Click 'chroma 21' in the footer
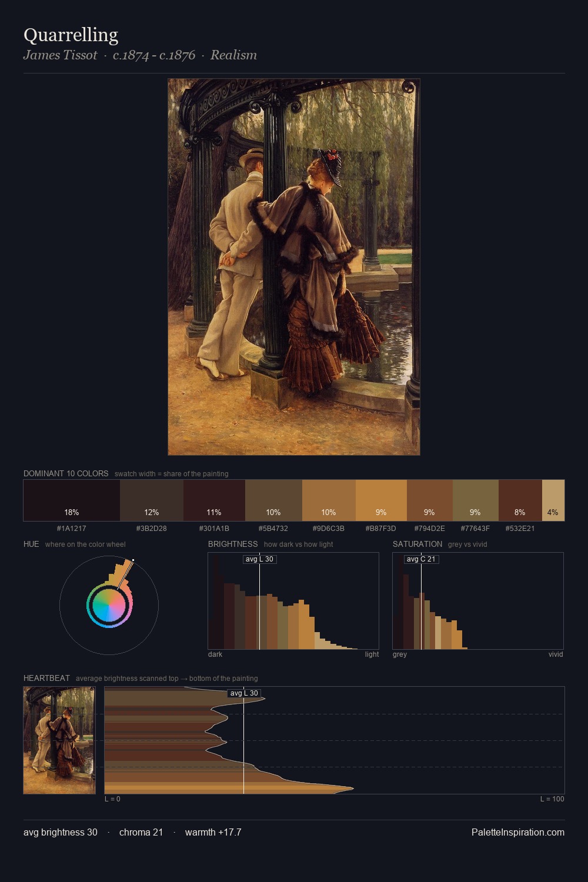The width and height of the screenshot is (588, 882). click(x=141, y=832)
